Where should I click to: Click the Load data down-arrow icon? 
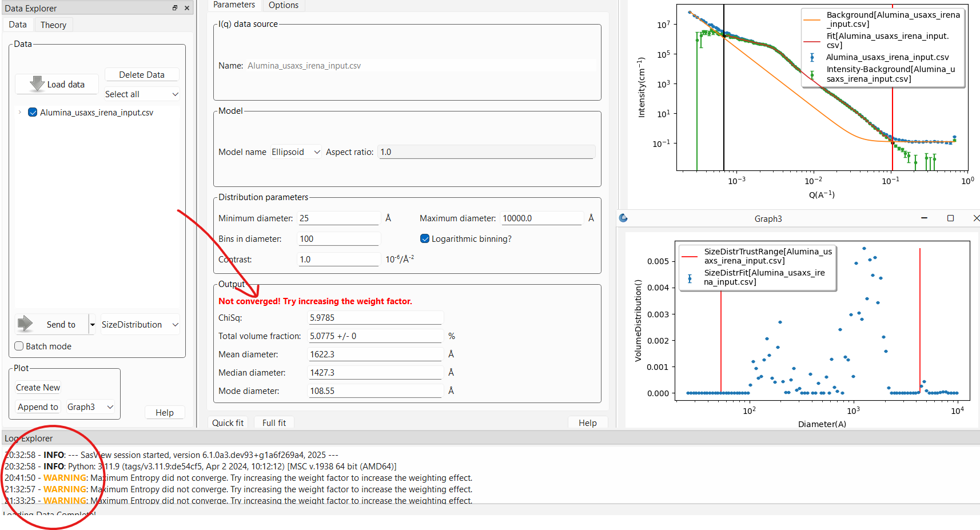click(x=37, y=83)
